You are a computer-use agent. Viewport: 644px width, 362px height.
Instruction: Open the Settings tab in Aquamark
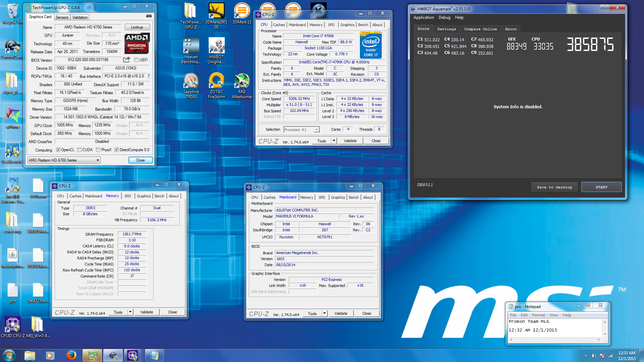point(446,29)
